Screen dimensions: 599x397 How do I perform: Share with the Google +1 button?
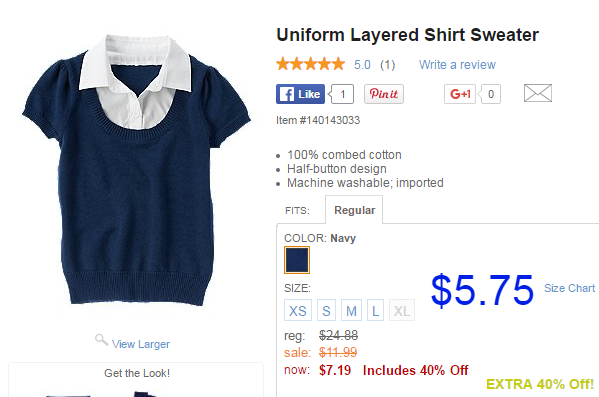[460, 94]
